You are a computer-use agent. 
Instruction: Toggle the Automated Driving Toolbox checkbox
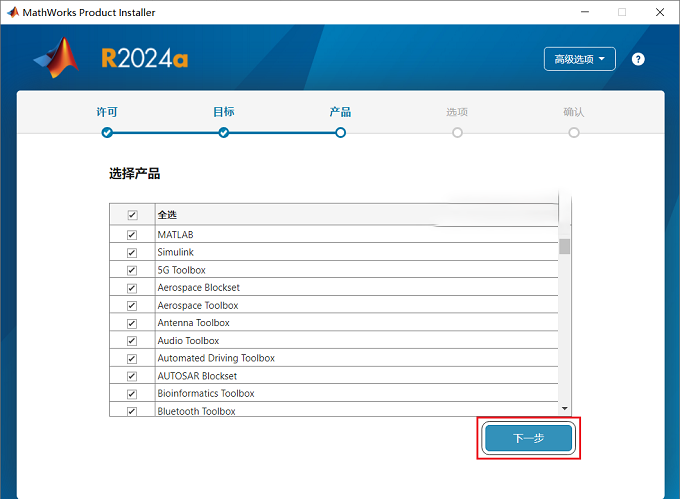(132, 359)
